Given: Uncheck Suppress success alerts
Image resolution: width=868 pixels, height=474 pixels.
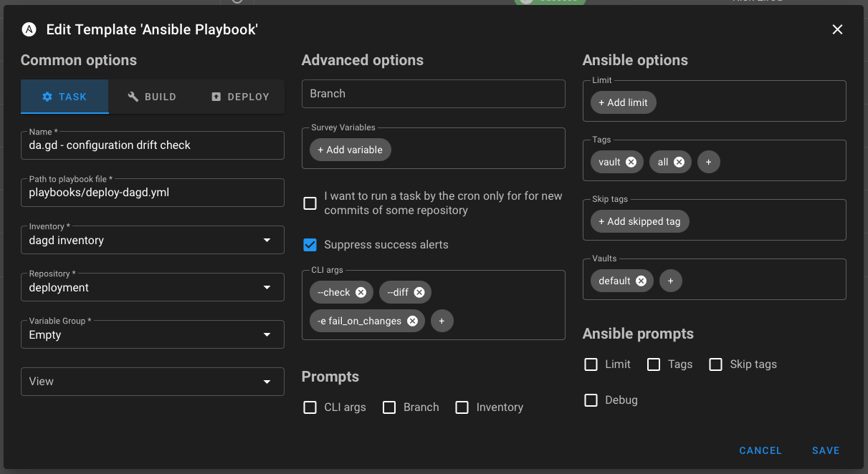Looking at the screenshot, I should (x=310, y=245).
